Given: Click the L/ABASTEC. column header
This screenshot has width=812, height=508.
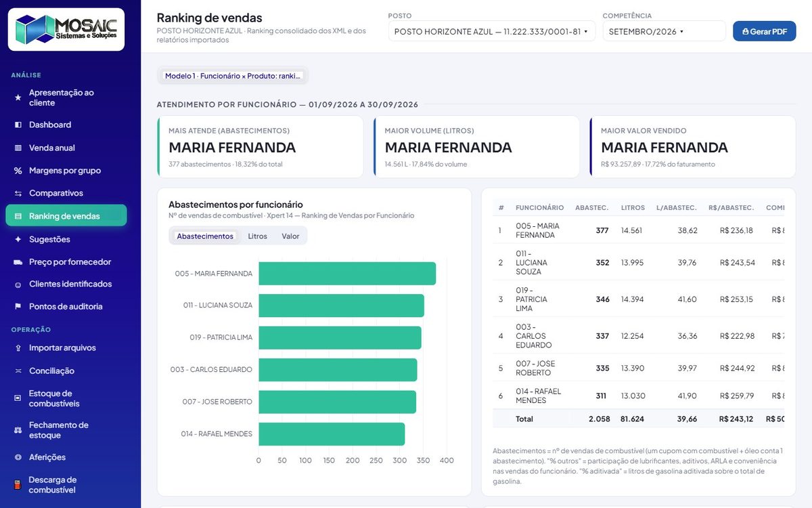Looking at the screenshot, I should (x=677, y=208).
